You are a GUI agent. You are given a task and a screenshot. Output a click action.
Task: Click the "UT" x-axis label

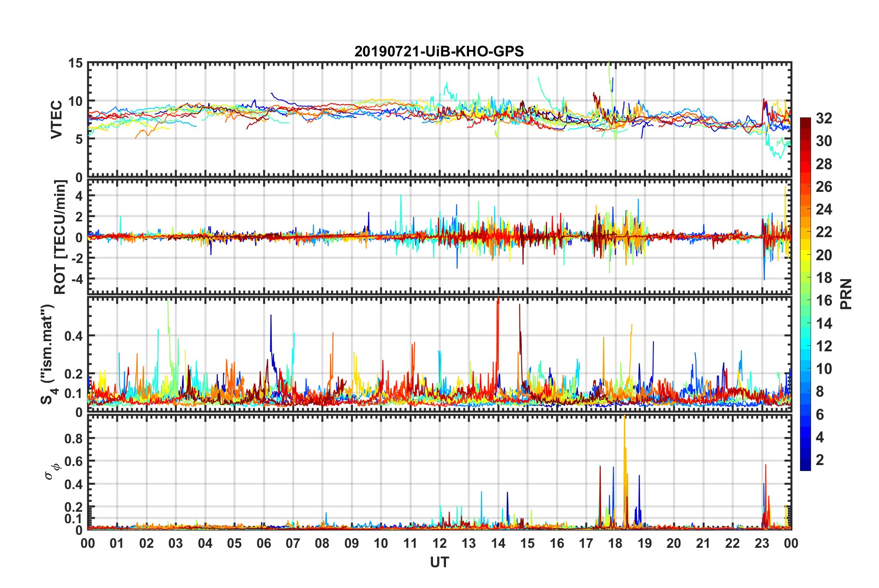pos(439,562)
